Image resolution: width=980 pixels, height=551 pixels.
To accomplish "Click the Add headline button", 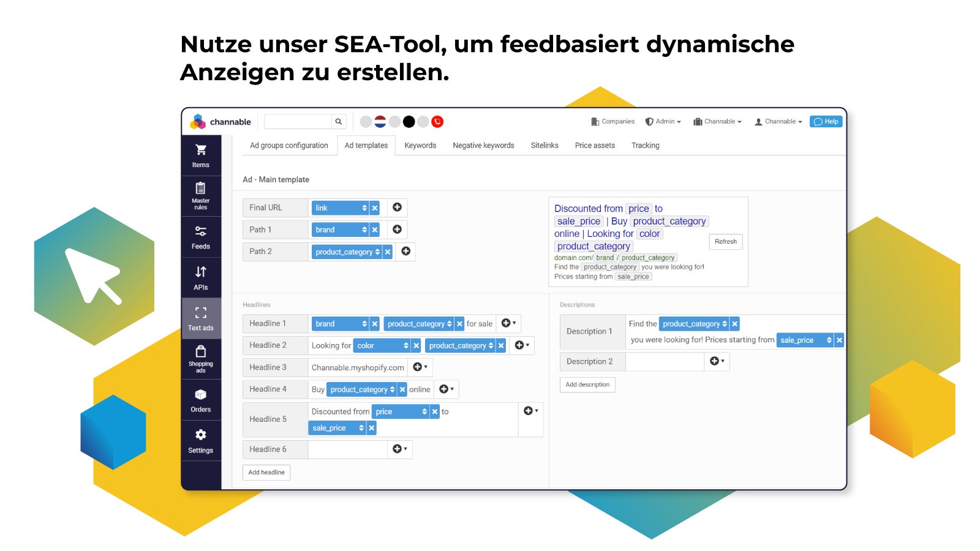I will tap(266, 473).
